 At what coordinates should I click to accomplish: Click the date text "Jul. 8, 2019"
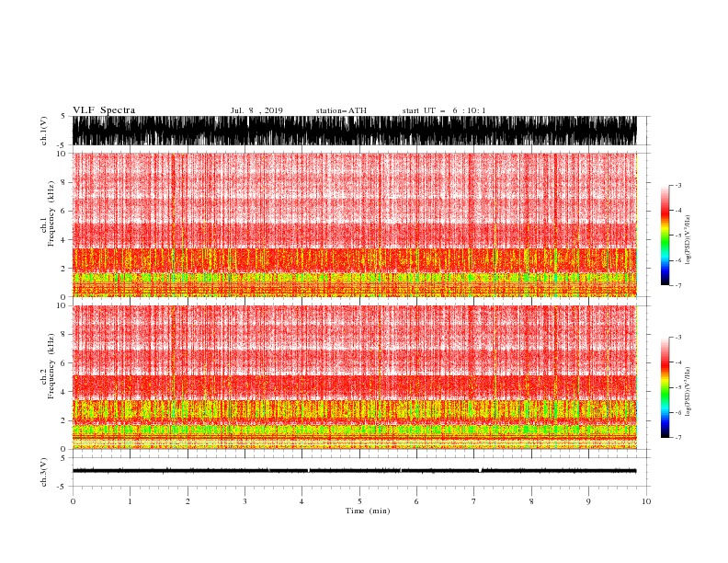pos(256,110)
